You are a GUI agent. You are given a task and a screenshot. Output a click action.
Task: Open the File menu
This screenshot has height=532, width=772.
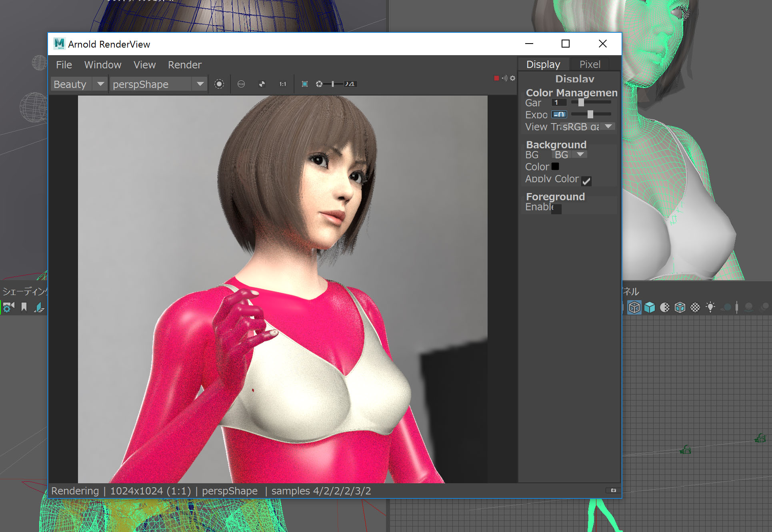pos(64,65)
